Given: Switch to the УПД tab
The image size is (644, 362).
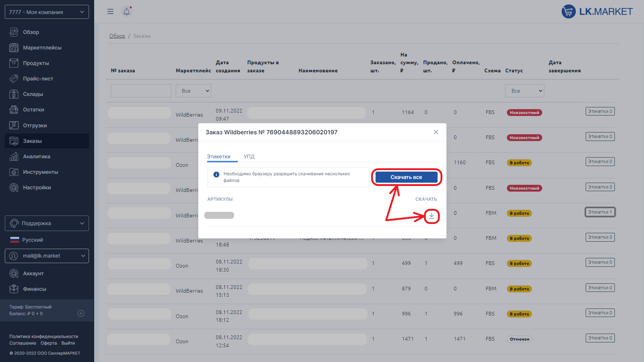Looking at the screenshot, I should click(x=249, y=156).
